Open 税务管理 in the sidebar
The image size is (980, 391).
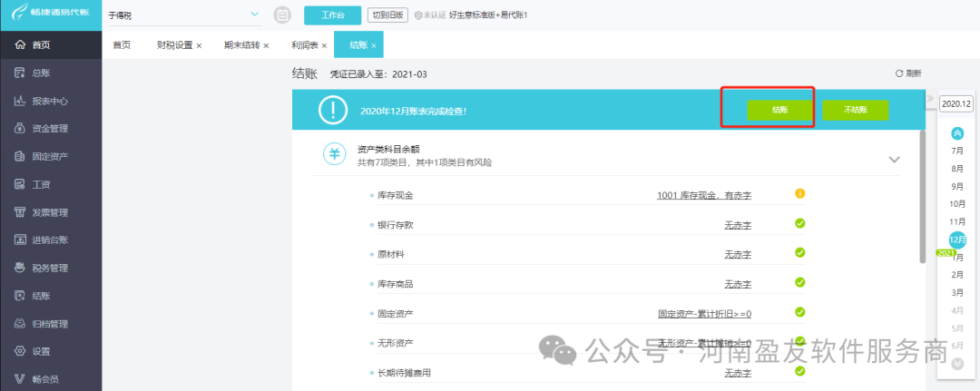[x=51, y=268]
